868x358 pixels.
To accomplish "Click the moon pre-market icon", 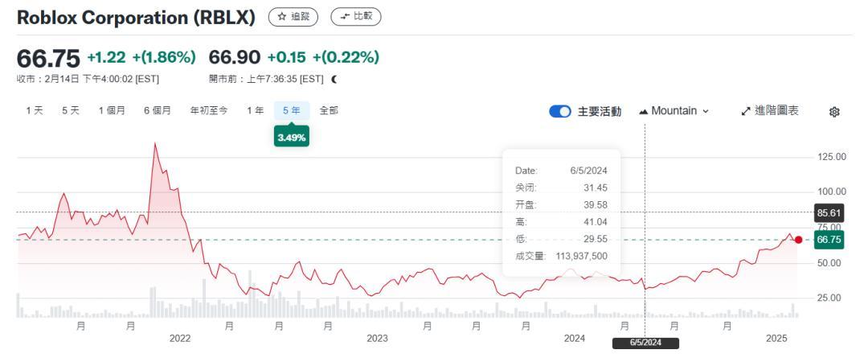I will coord(334,80).
